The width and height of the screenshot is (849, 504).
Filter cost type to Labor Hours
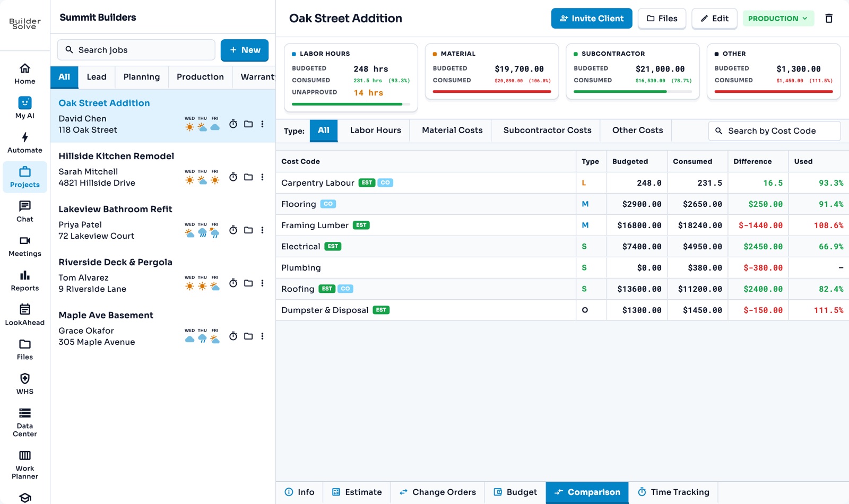[376, 131]
